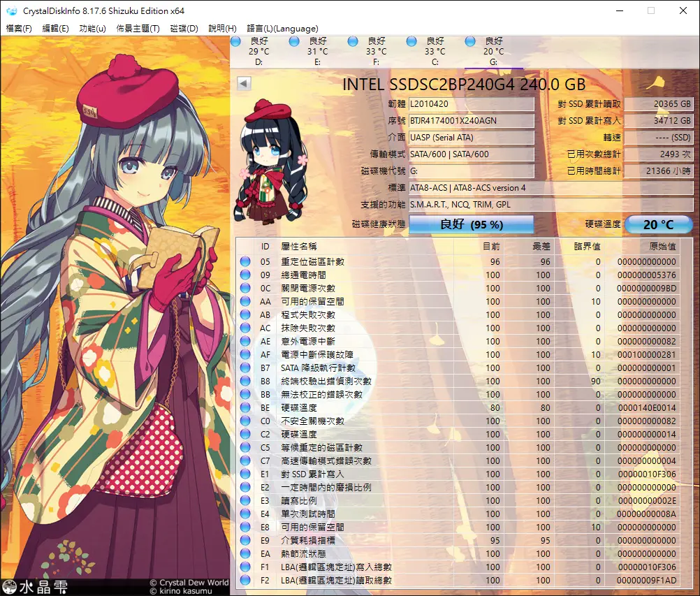Image resolution: width=700 pixels, height=596 pixels.
Task: Click the status orb for attribute E9
Action: point(245,541)
